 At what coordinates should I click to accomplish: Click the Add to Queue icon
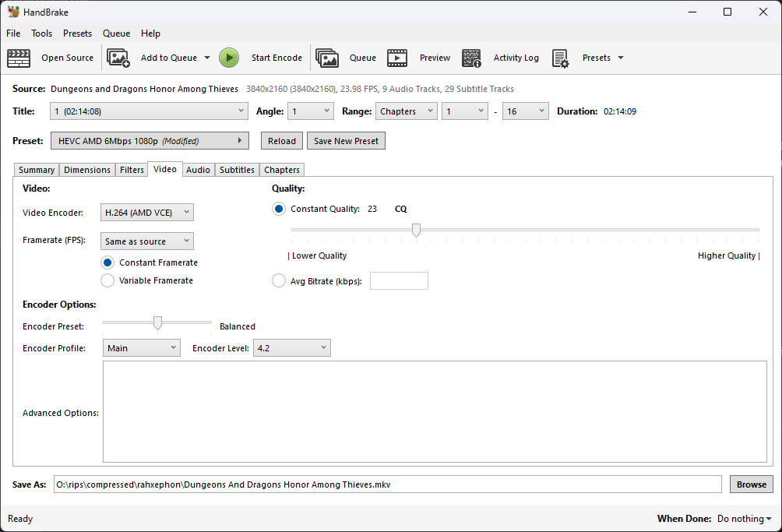[118, 58]
